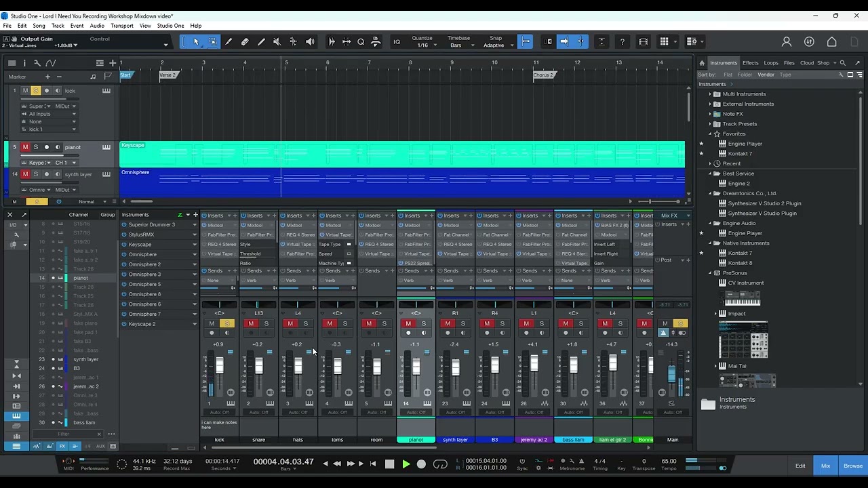Image resolution: width=868 pixels, height=488 pixels.
Task: Select the Paint tool
Action: (x=261, y=42)
